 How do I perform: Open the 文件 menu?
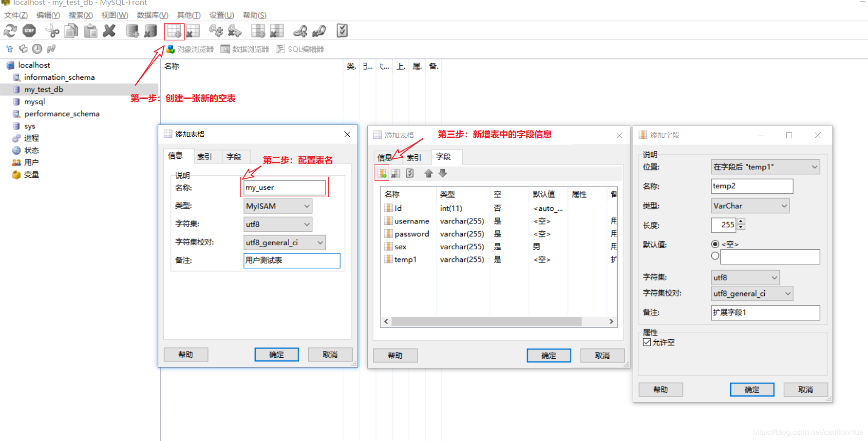click(x=16, y=15)
